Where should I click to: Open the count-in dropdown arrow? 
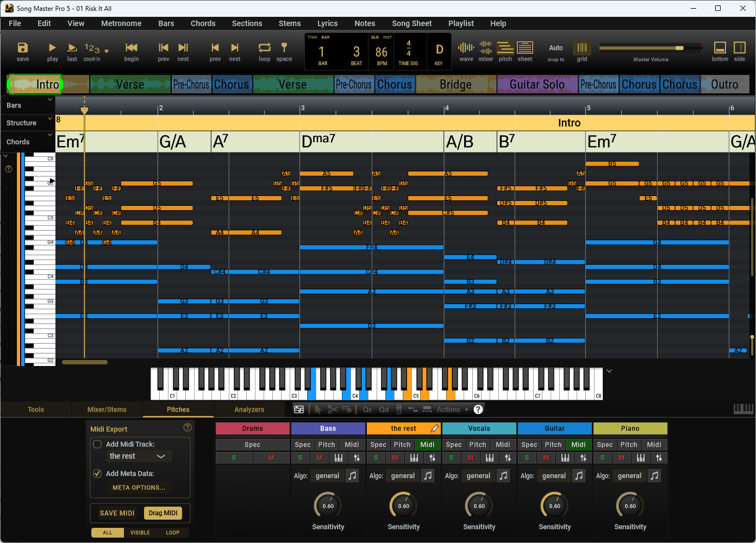pos(107,51)
